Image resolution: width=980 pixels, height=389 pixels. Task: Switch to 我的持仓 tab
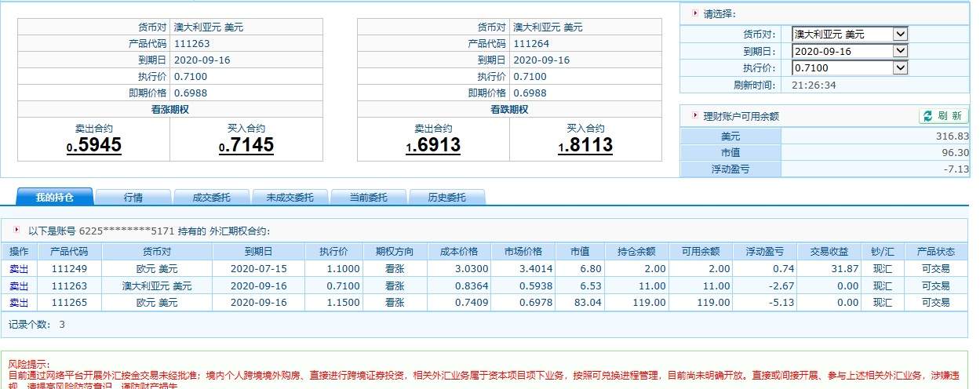55,197
